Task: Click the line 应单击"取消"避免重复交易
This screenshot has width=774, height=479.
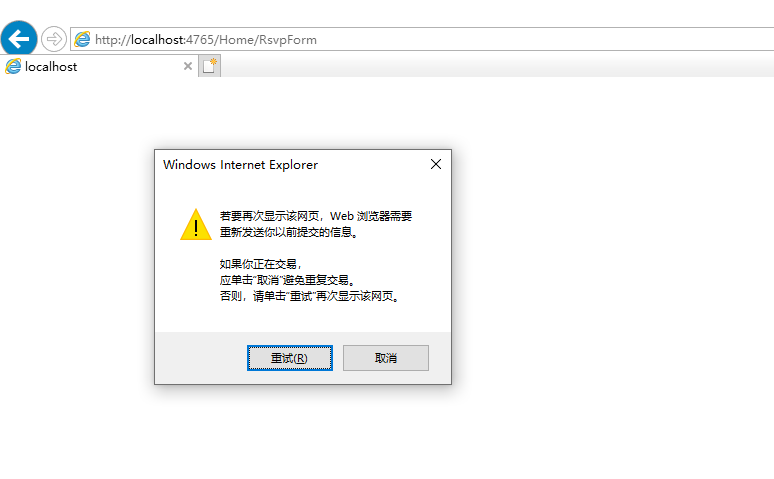Action: tap(287, 280)
